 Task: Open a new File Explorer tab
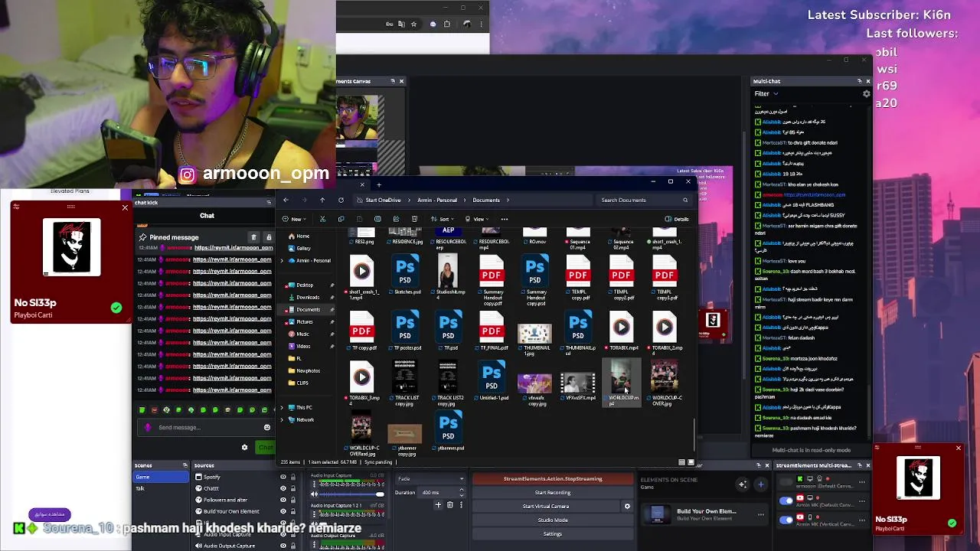coord(378,184)
